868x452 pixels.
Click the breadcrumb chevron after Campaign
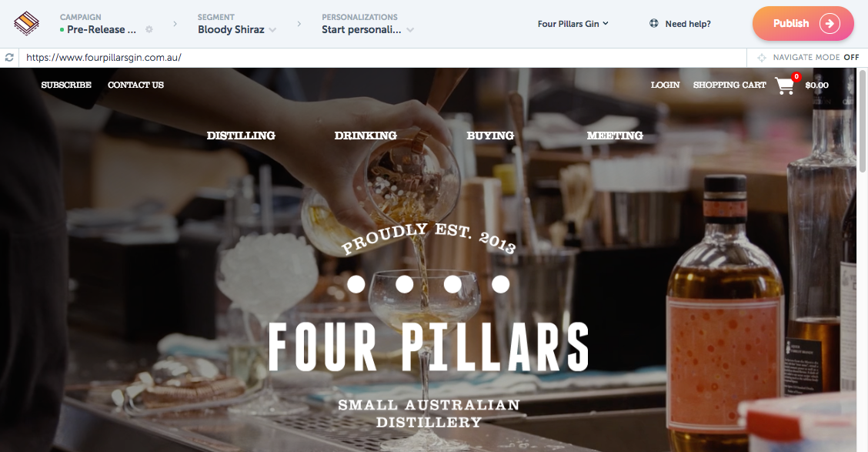[x=175, y=24]
